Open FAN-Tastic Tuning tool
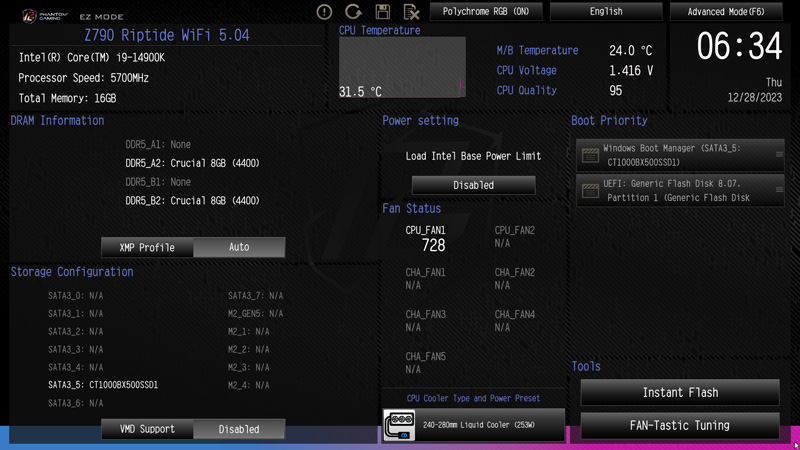Screen dimensions: 800x450 click(x=680, y=425)
